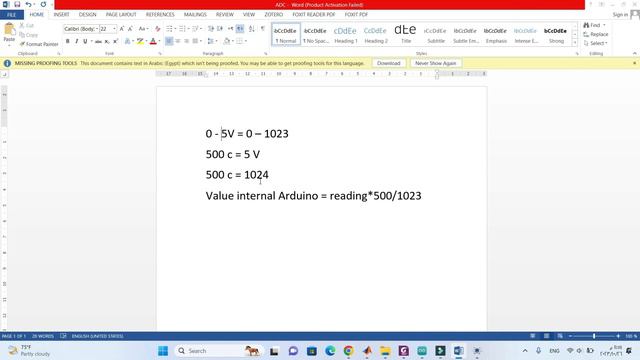Screen dimensions: 640x360
Task: Switch to the DESIGN tab
Action: (x=87, y=15)
